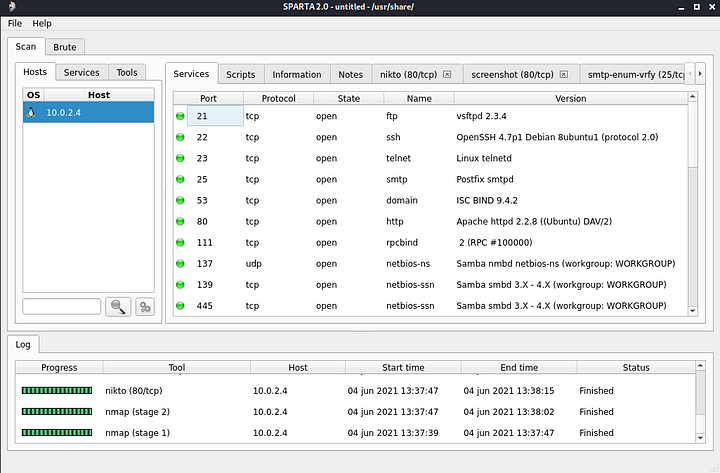Viewport: 720px width, 473px height.
Task: Click green status dot for port 23
Action: pyautogui.click(x=180, y=158)
